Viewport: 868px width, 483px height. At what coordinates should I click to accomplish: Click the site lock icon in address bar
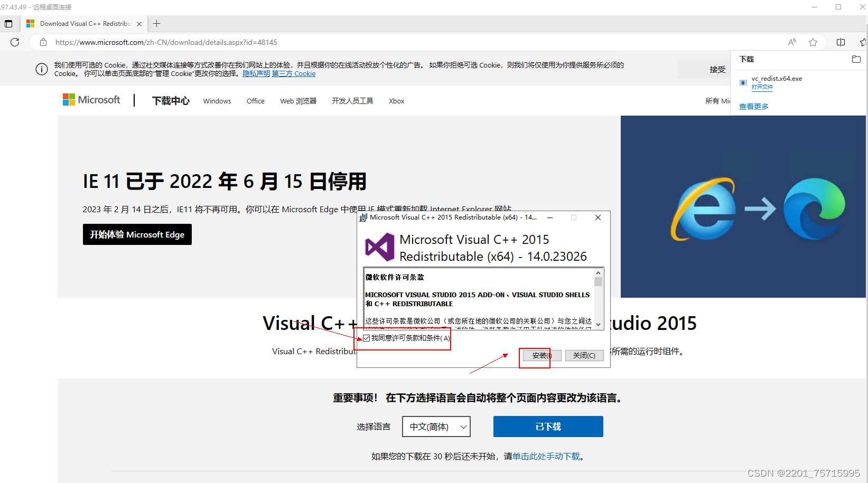[43, 42]
